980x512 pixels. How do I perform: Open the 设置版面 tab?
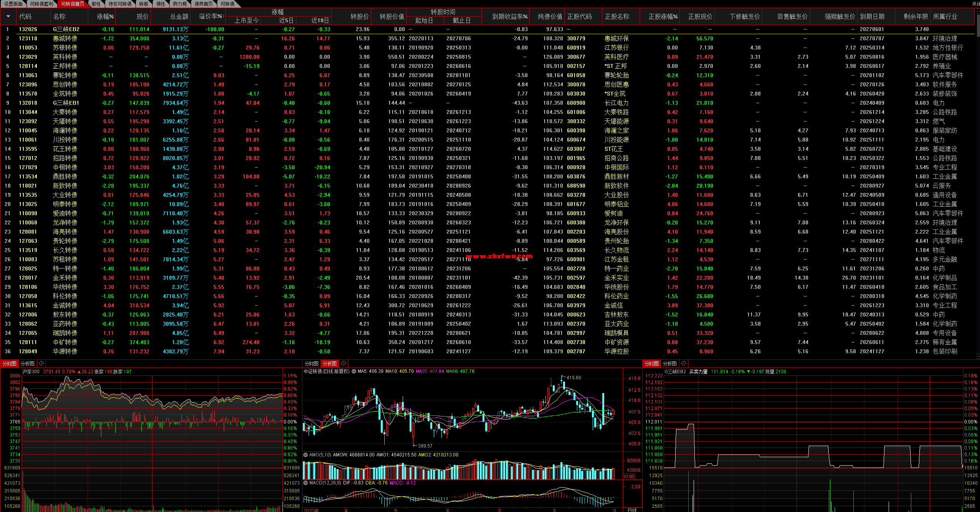point(13,4)
